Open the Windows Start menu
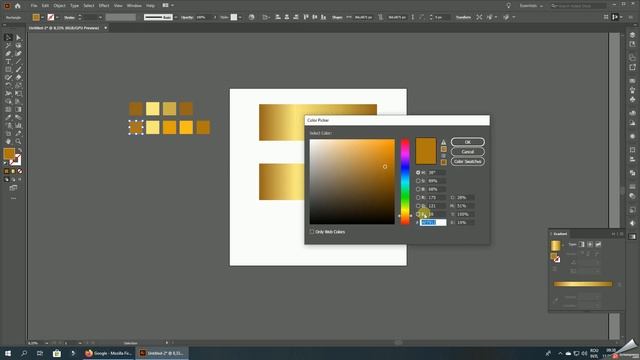Screen dimensions: 640x360 pyautogui.click(x=8, y=353)
